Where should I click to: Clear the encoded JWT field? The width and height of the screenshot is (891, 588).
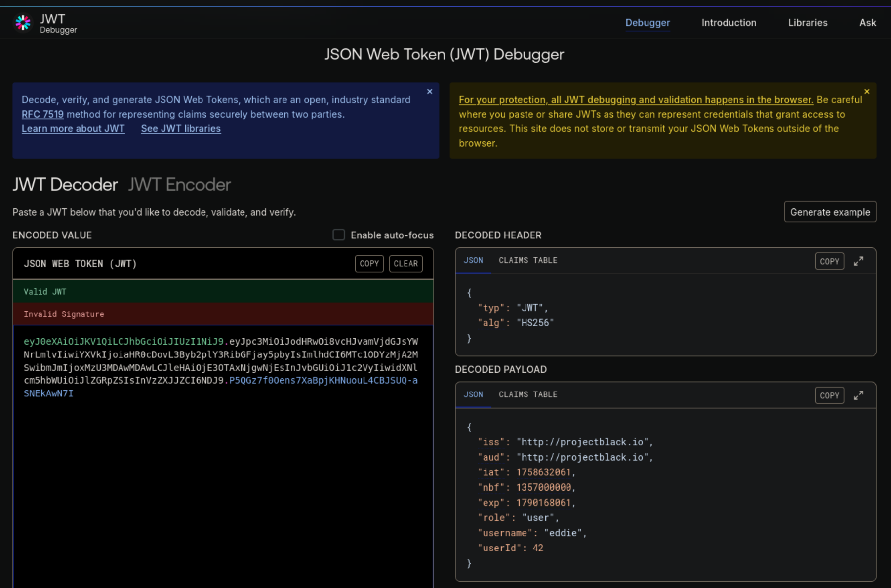point(405,264)
